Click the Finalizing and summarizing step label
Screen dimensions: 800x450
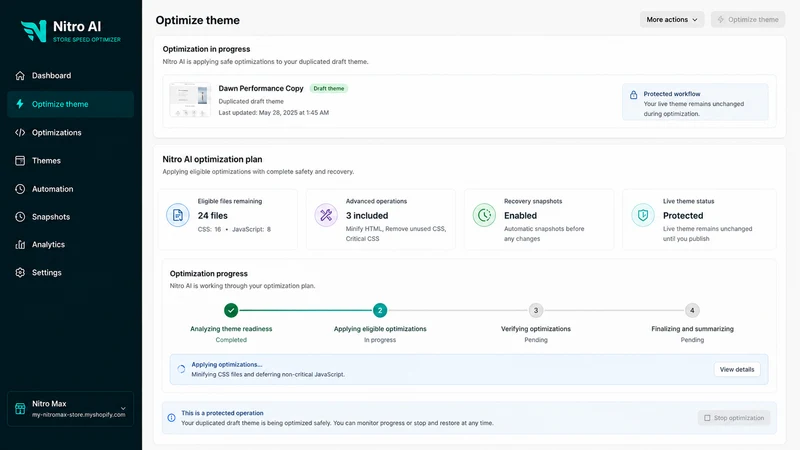[692, 329]
